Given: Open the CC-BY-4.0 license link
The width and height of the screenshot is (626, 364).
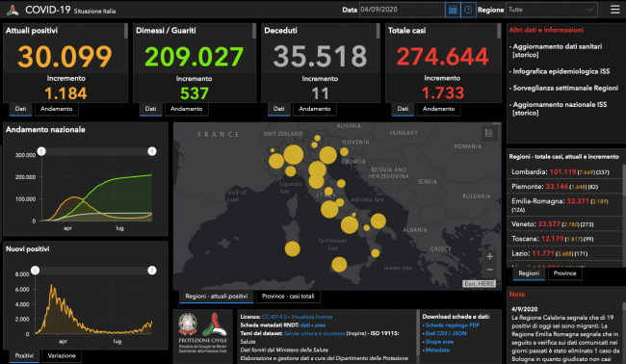Looking at the screenshot, I should 274,317.
